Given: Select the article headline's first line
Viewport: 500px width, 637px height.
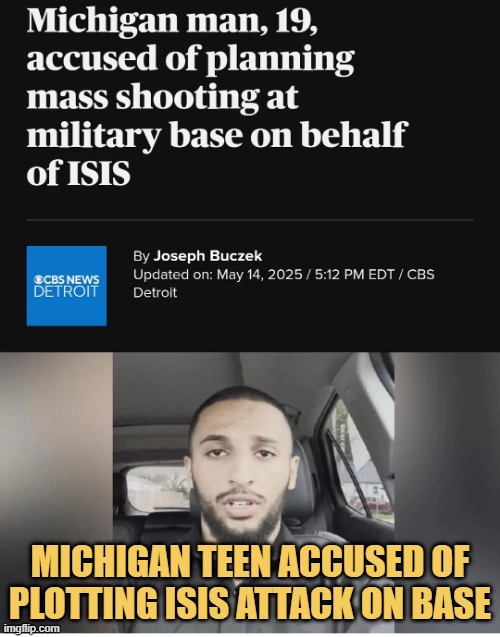Looking at the screenshot, I should (172, 21).
